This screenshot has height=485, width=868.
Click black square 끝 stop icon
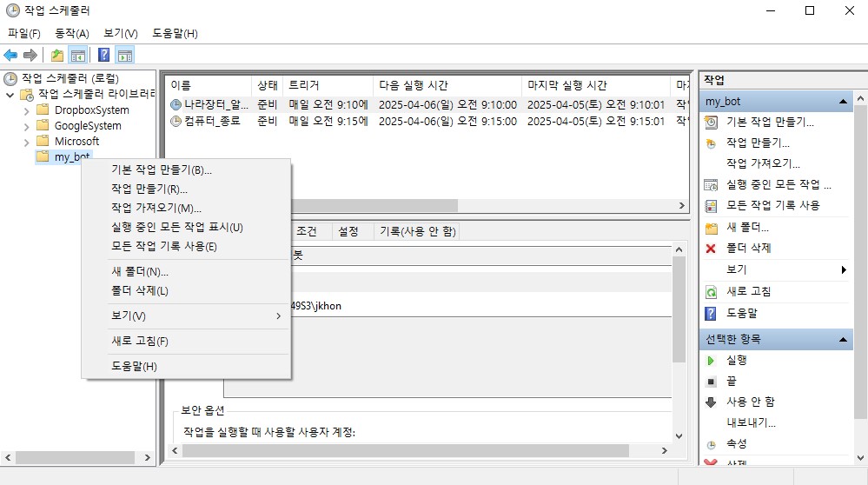point(712,382)
